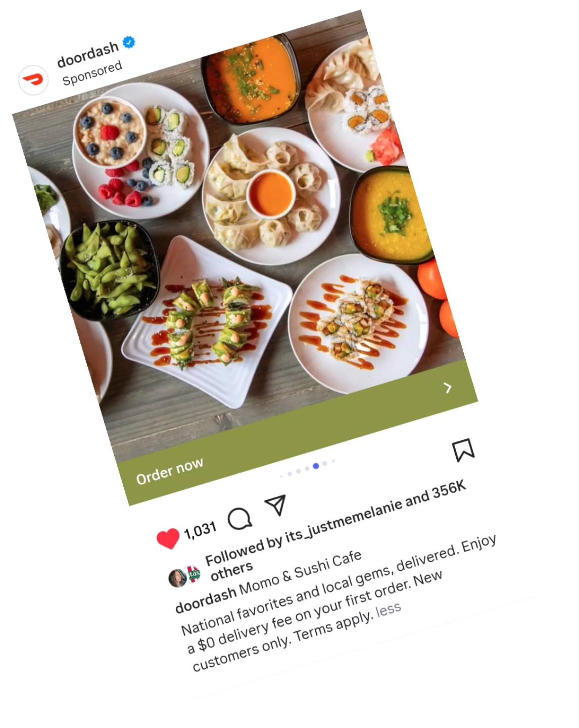Click doordash name in the caption
Viewport: 579px width, 728px height.
click(205, 599)
